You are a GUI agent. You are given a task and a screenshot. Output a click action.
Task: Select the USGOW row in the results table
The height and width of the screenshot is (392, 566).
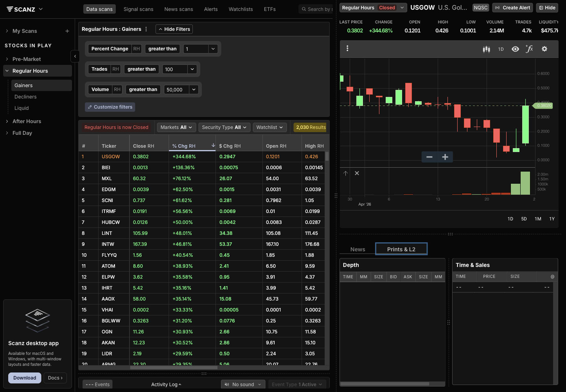click(202, 157)
